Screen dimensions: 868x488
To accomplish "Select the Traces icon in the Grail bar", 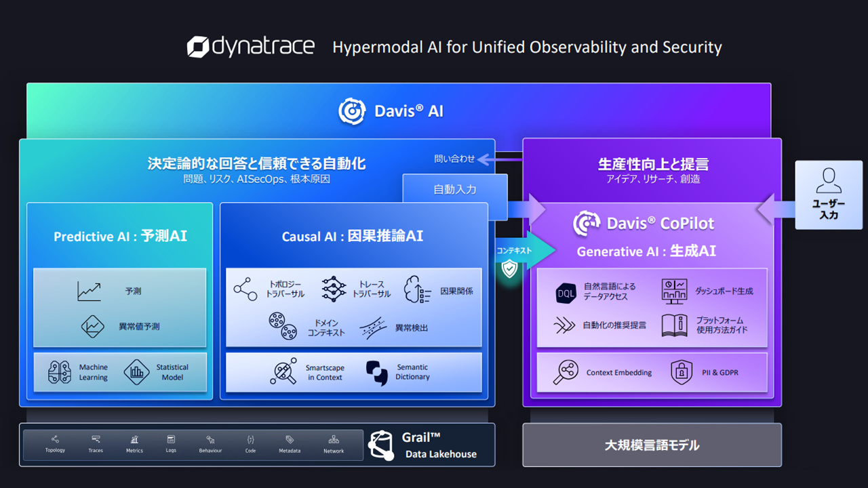I will (96, 439).
